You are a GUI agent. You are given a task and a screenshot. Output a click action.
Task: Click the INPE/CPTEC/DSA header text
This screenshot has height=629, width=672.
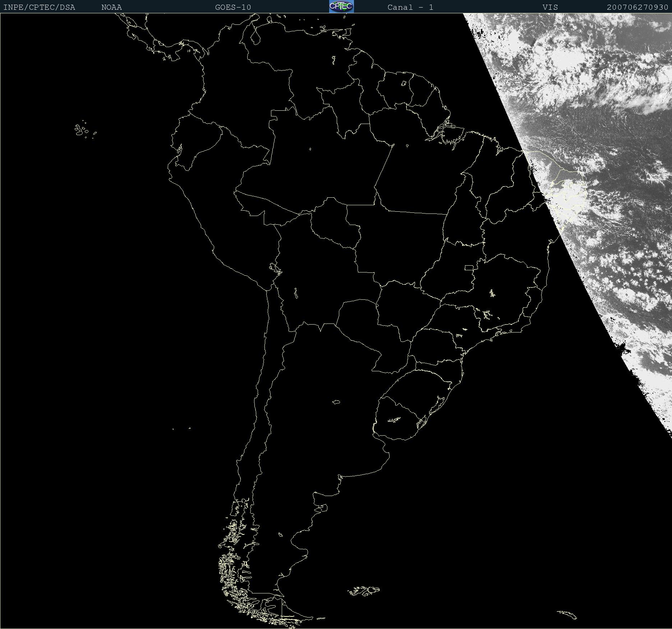pyautogui.click(x=39, y=7)
